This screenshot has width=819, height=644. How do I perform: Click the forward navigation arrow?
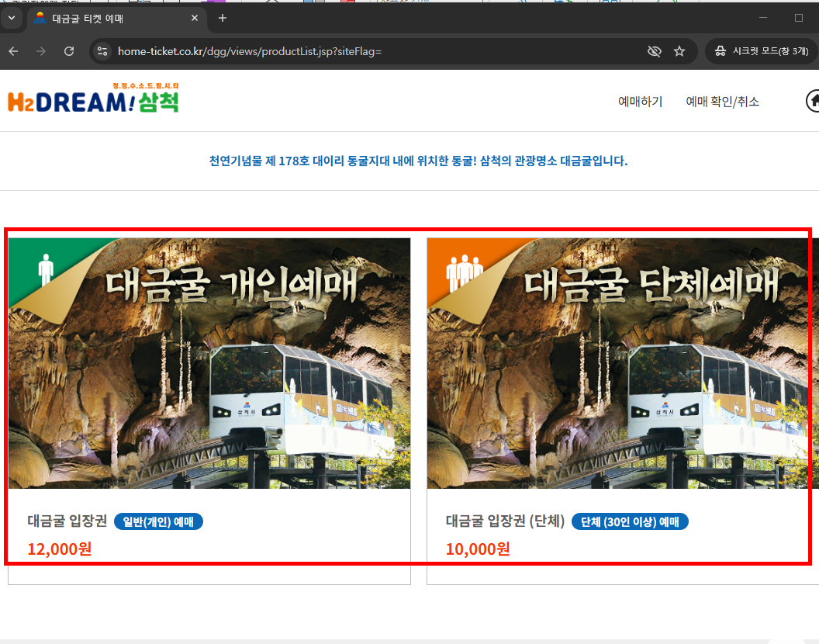40,50
